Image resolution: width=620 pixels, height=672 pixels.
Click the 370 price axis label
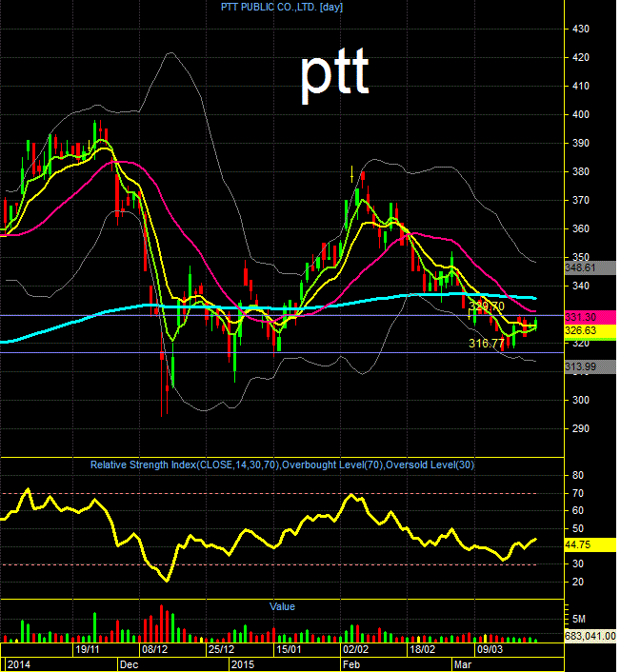click(x=581, y=200)
